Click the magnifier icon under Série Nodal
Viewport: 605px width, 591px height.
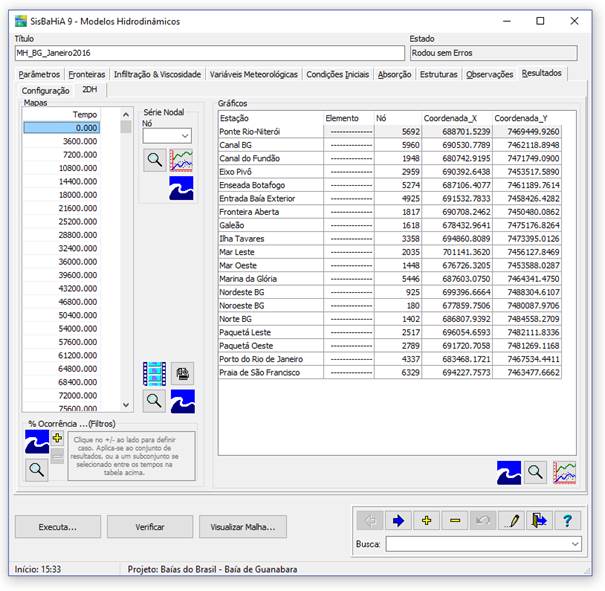coord(155,160)
